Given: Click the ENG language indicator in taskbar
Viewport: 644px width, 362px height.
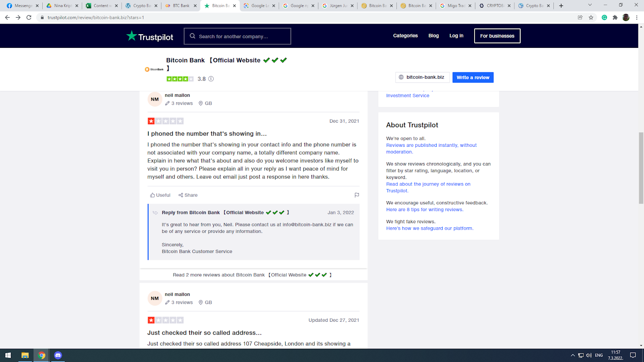Looking at the screenshot, I should [599, 355].
